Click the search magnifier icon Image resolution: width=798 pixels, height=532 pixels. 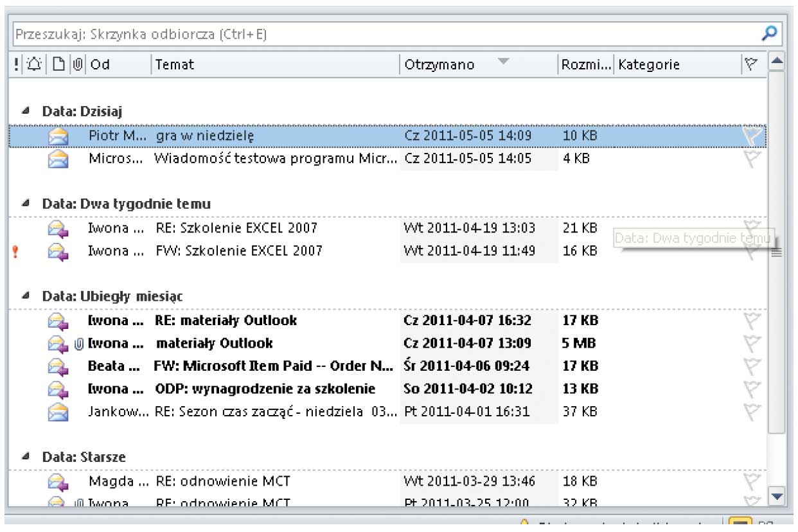(x=770, y=33)
